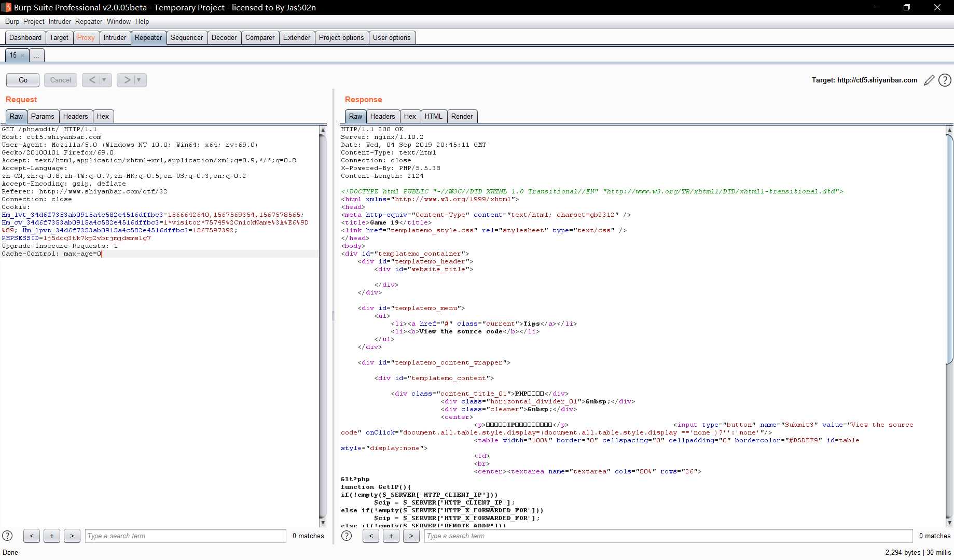Go back in request history

coord(92,80)
